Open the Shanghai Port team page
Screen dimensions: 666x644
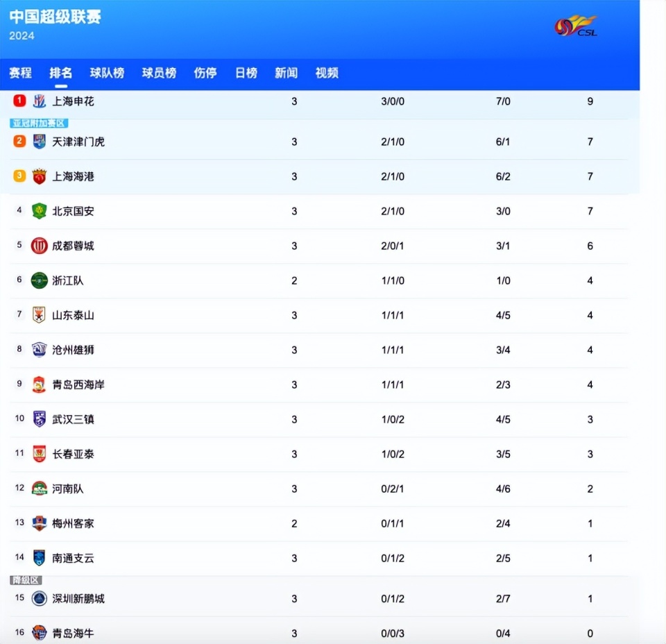click(x=73, y=176)
